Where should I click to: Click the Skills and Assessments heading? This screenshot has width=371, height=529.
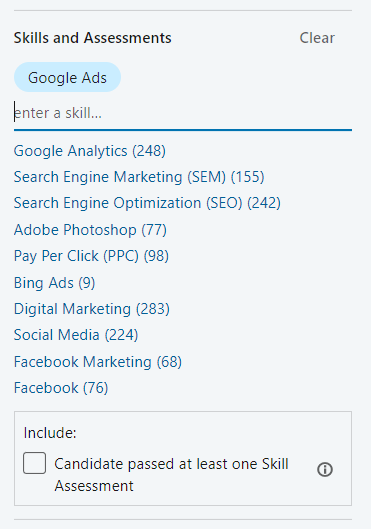coord(92,38)
